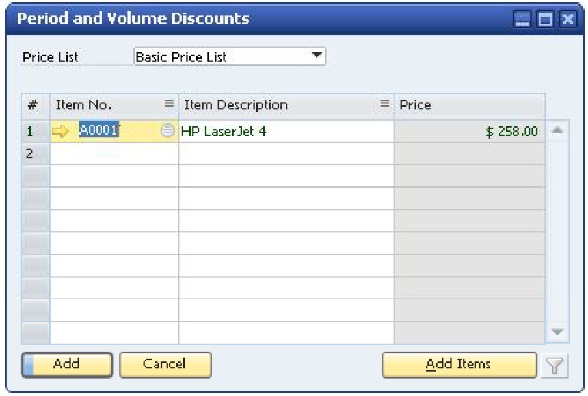Select row number 2 header
588x396 pixels.
(x=36, y=153)
